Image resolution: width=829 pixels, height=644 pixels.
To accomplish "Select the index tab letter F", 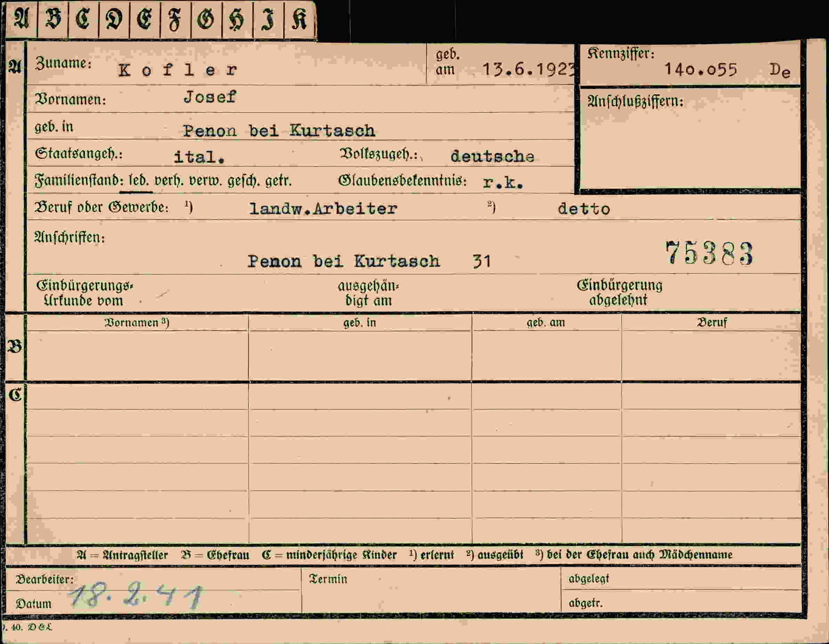I will [175, 20].
